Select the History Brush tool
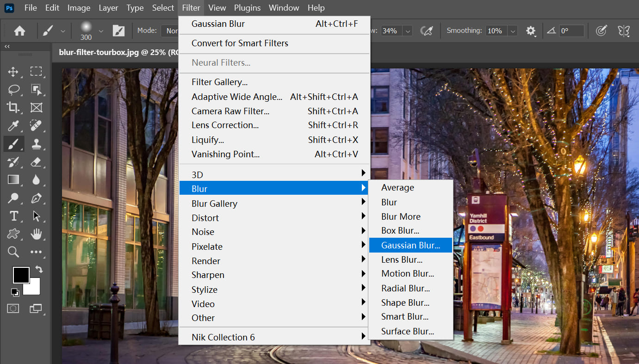The height and width of the screenshot is (364, 639). 13,162
